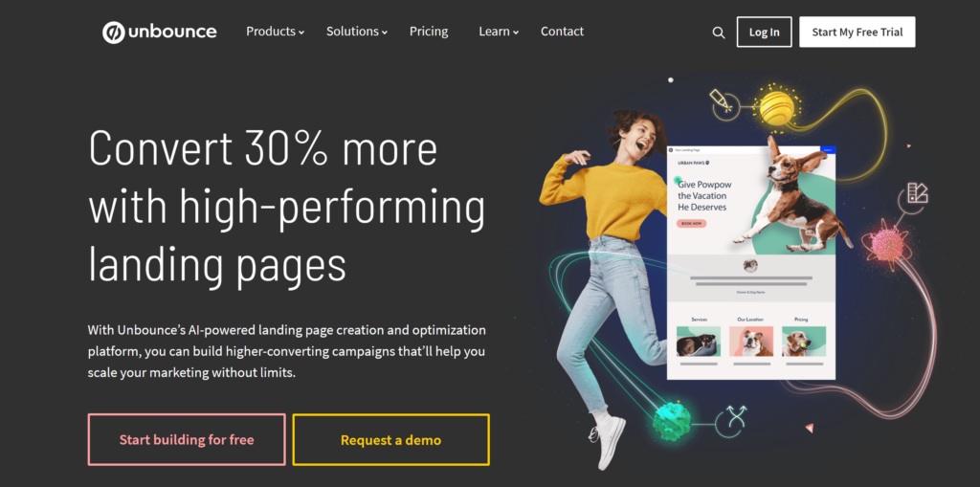980x487 pixels.
Task: Expand the Products dropdown menu
Action: coord(275,32)
